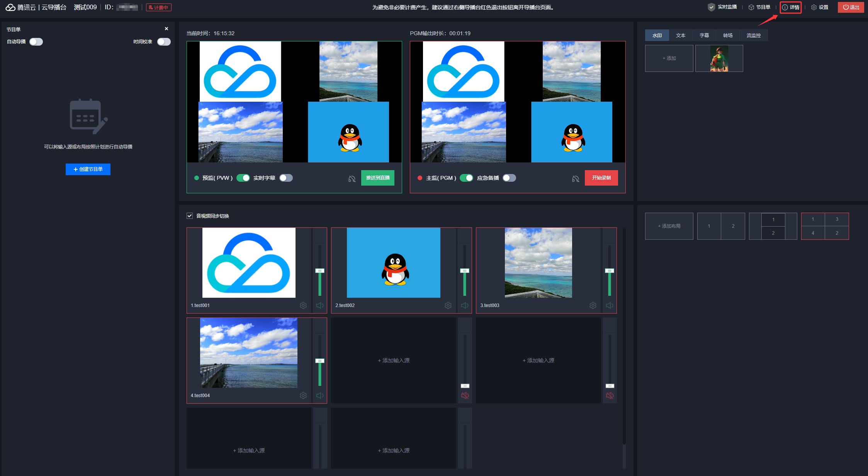
Task: Choose the four-grid layout preset
Action: tap(825, 226)
